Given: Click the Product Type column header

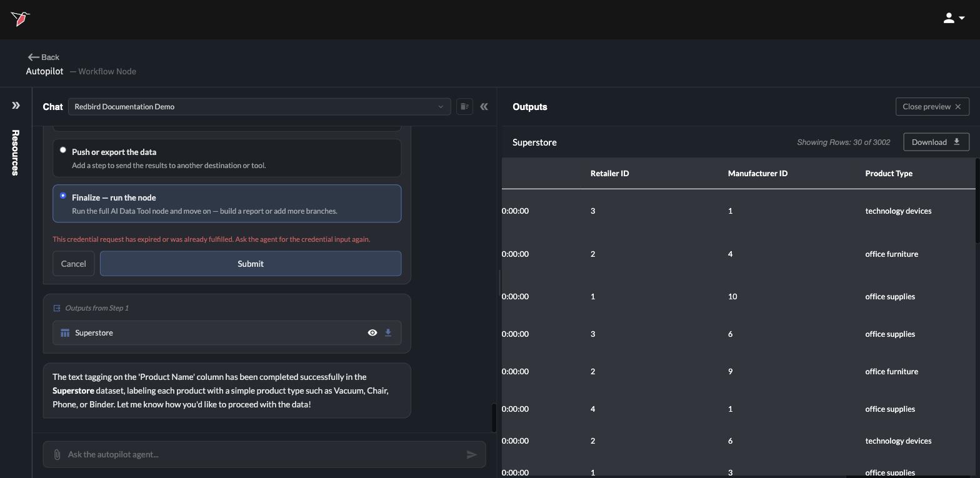Looking at the screenshot, I should click(889, 173).
